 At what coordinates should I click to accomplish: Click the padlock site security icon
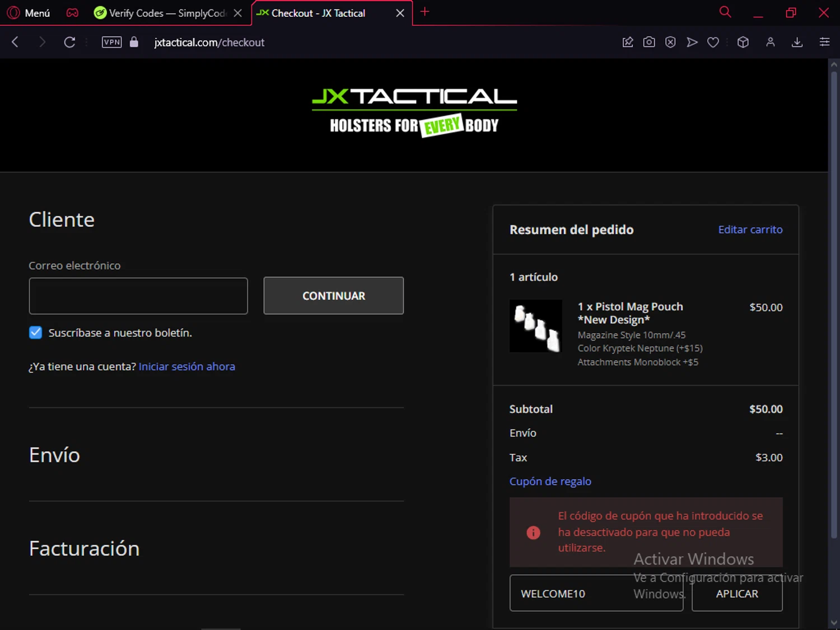[134, 42]
